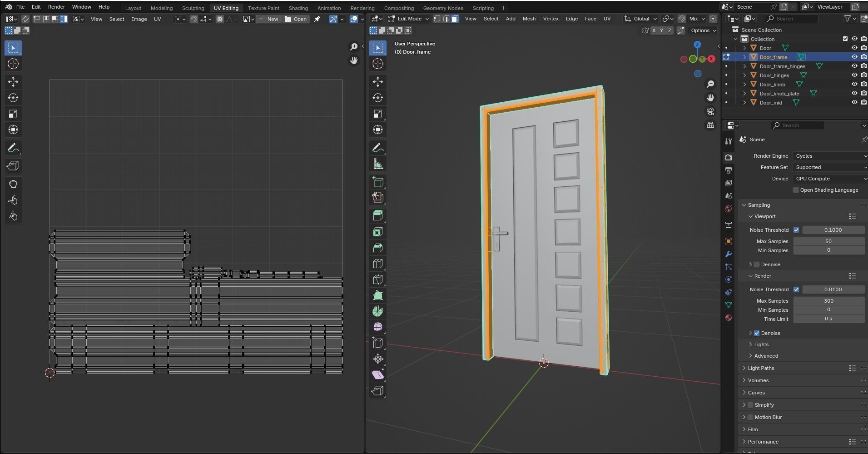Switch perspective/orthographic view in viewport
Image resolution: width=868 pixels, height=454 pixels.
pyautogui.click(x=710, y=125)
